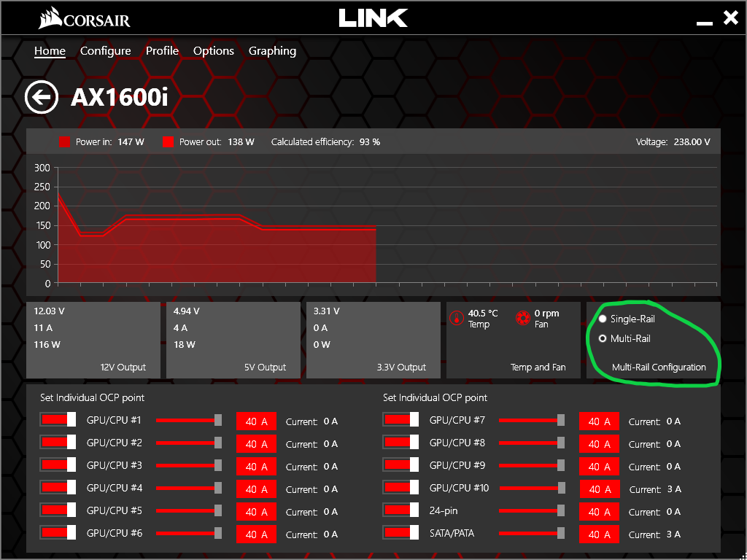Viewport: 747px width, 560px height.
Task: Open the Home tab
Action: coord(50,51)
